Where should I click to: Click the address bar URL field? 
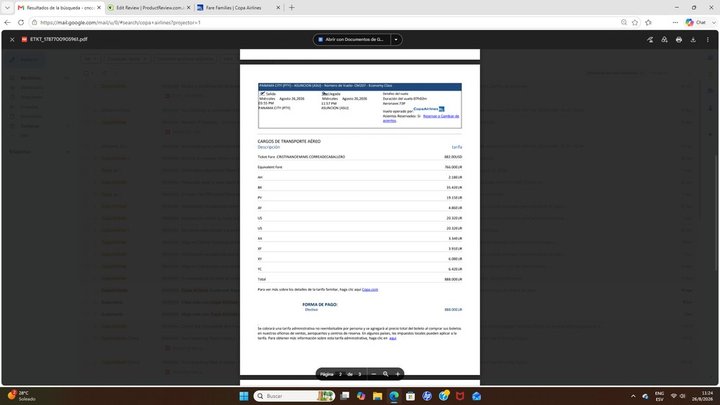(x=321, y=22)
